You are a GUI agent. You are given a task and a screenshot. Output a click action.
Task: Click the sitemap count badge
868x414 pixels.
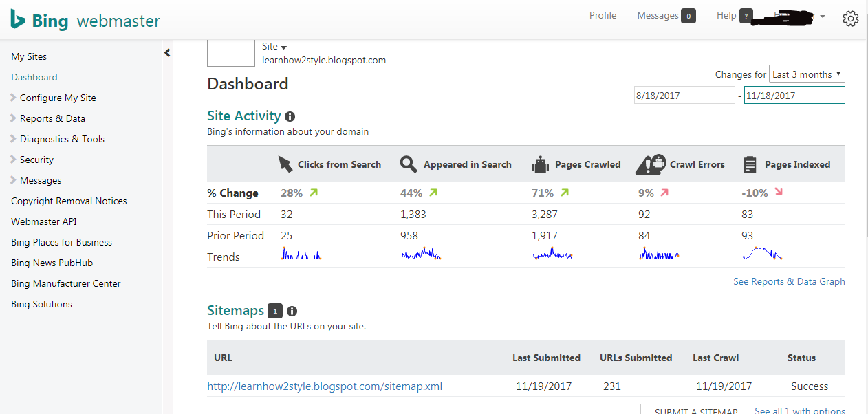275,311
